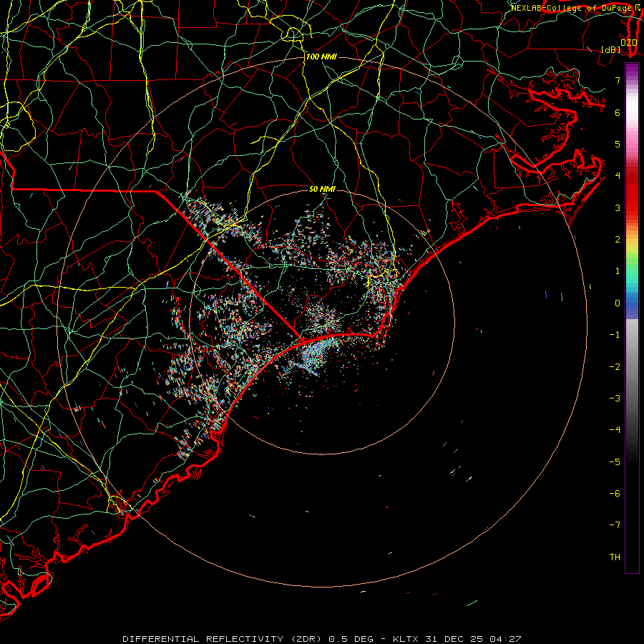Click the "1" value on the color scale

coord(618,271)
